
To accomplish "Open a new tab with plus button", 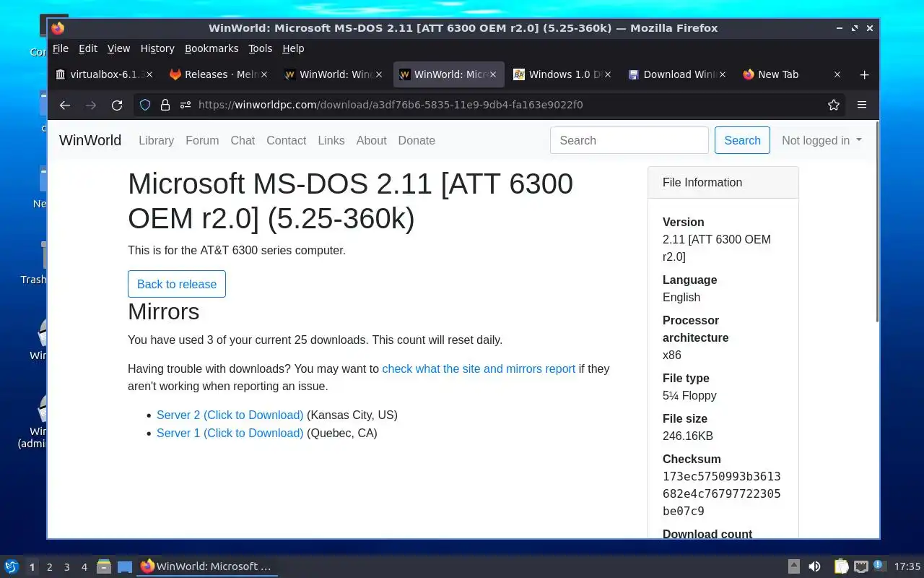I will click(865, 74).
